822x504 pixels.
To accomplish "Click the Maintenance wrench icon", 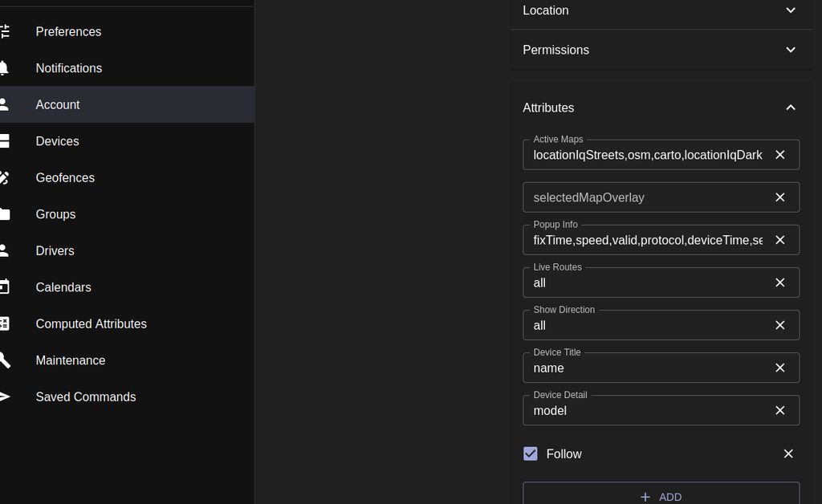I will coord(5,360).
